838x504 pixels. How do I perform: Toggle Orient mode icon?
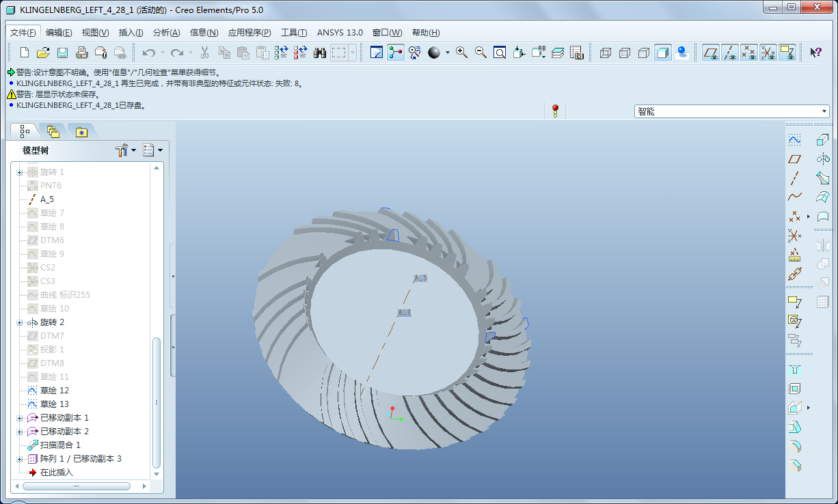pos(415,53)
